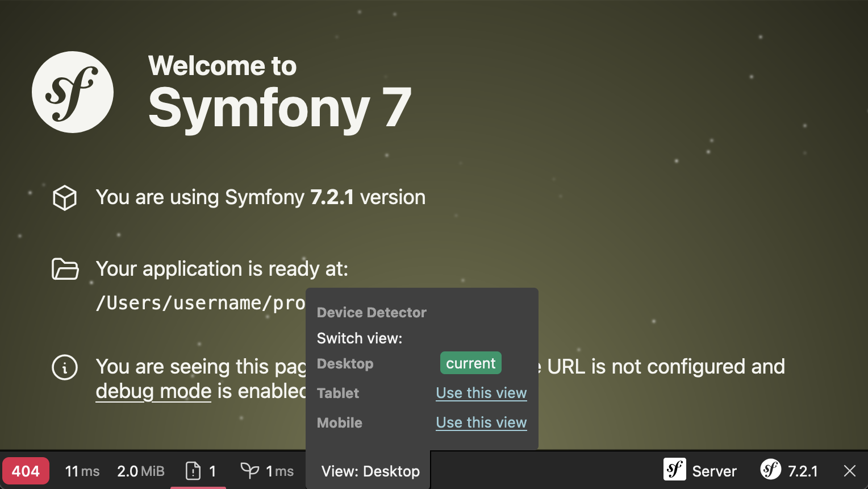Click the green current badge for Desktop

click(x=471, y=363)
